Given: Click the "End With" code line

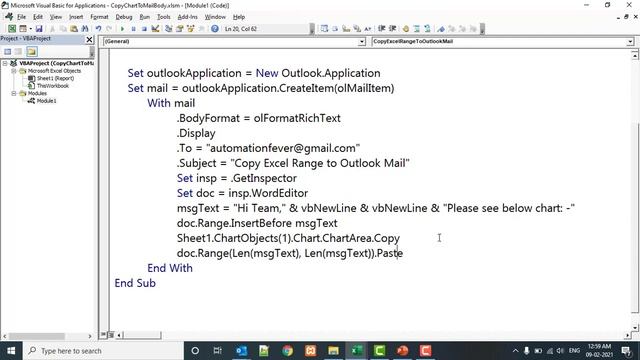Looking at the screenshot, I should pos(170,268).
